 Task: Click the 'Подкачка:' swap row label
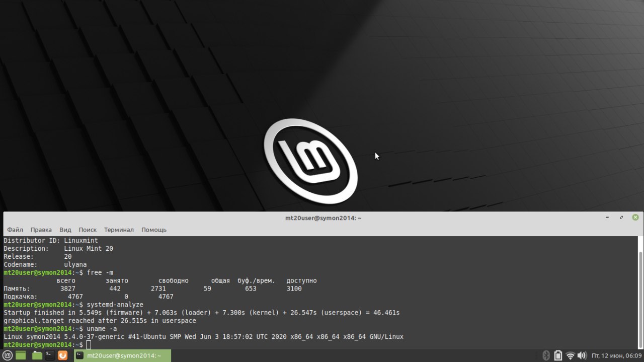click(x=21, y=297)
